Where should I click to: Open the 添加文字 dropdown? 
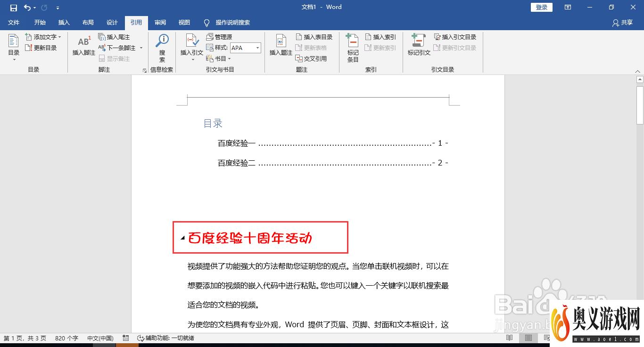[43, 37]
